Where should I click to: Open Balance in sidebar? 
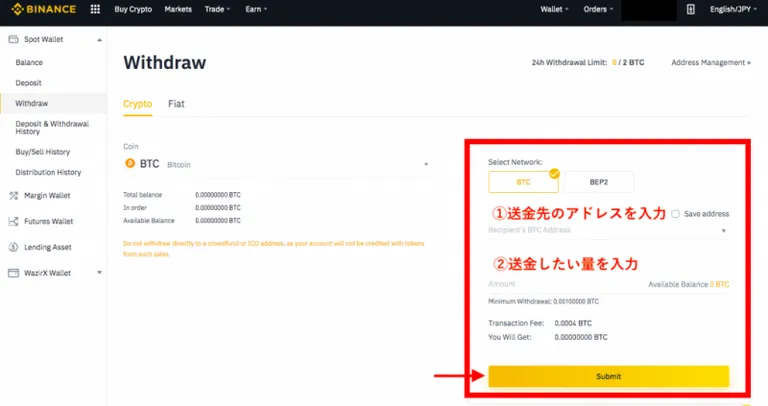29,62
